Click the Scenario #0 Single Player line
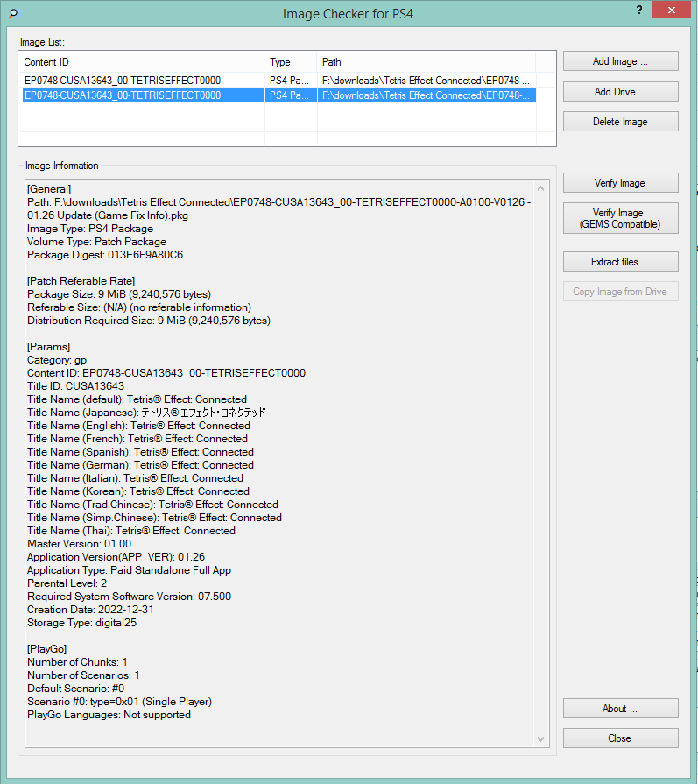This screenshot has width=698, height=784. tap(119, 702)
